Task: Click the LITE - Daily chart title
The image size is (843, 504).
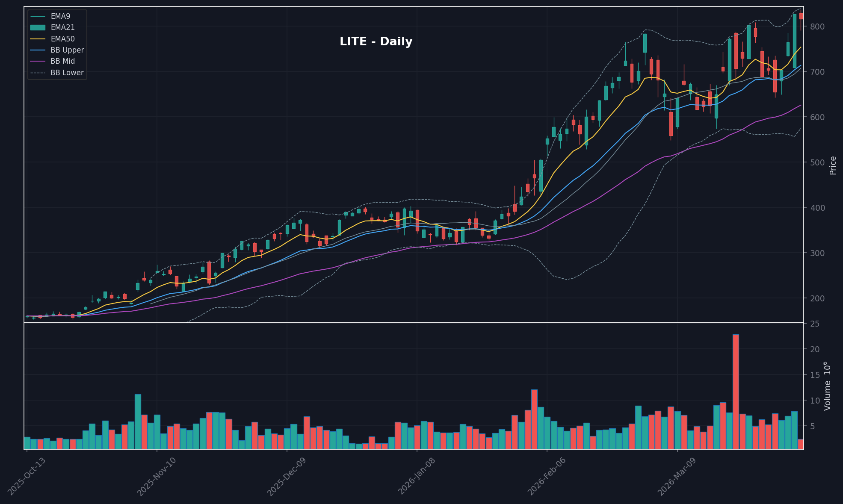Action: (x=375, y=41)
